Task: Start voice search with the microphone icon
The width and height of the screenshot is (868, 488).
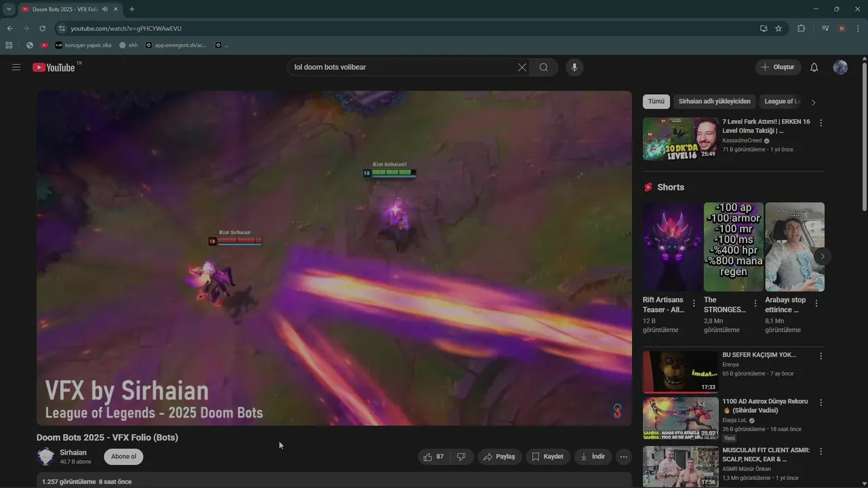Action: pyautogui.click(x=574, y=67)
